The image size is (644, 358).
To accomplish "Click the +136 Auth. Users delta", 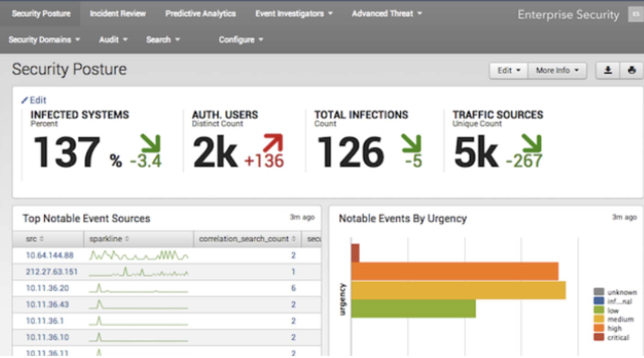I will click(x=264, y=161).
